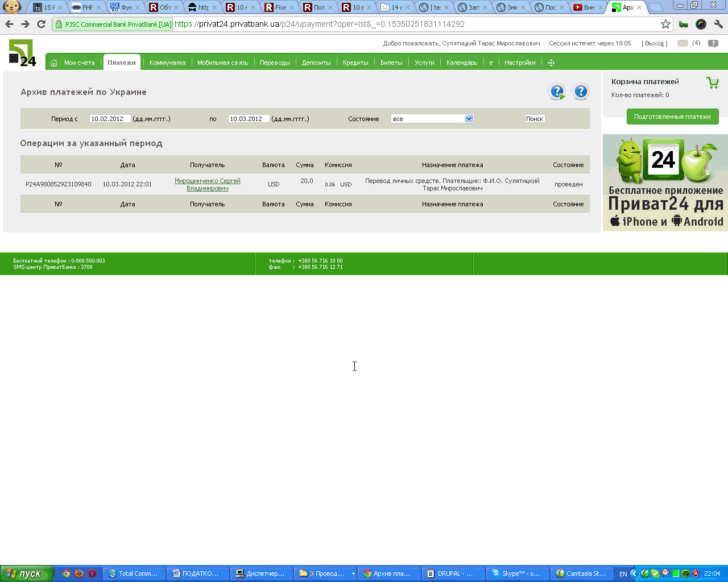This screenshot has width=728, height=582.
Task: Open the Билеты menu item
Action: coord(391,63)
